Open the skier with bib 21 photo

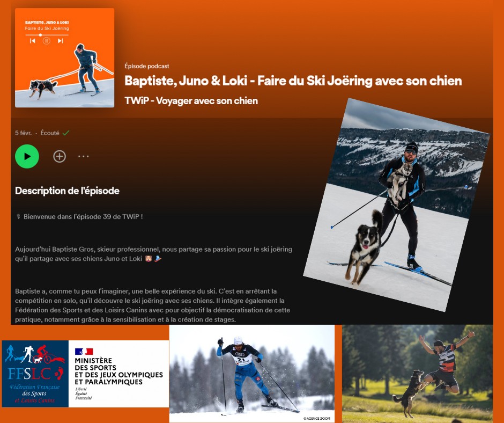coord(251,374)
